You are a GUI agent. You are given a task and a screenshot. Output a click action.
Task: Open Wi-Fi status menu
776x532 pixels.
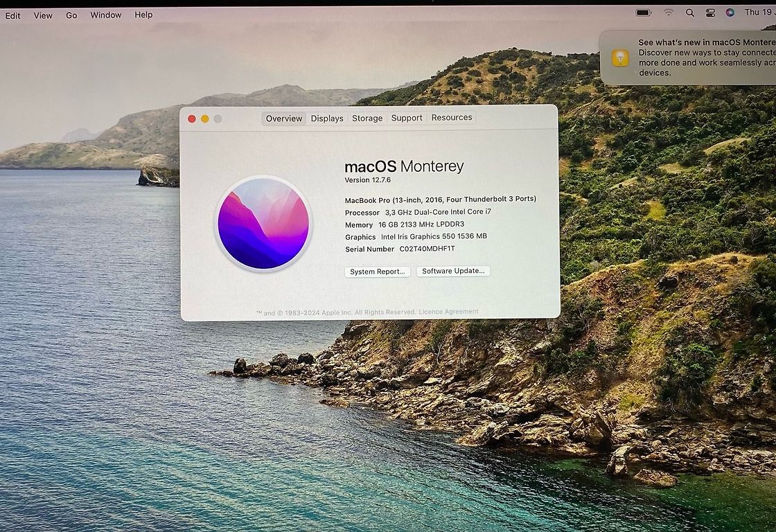(x=669, y=12)
